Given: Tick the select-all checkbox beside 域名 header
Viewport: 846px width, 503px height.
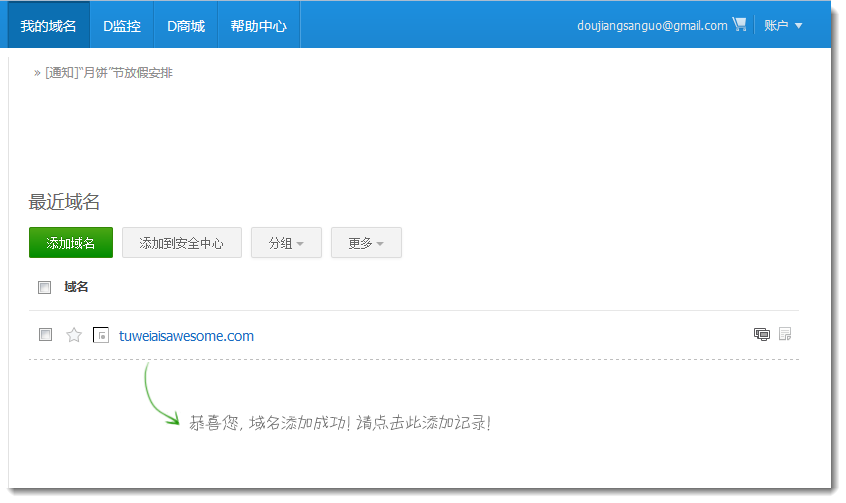Looking at the screenshot, I should pyautogui.click(x=44, y=288).
